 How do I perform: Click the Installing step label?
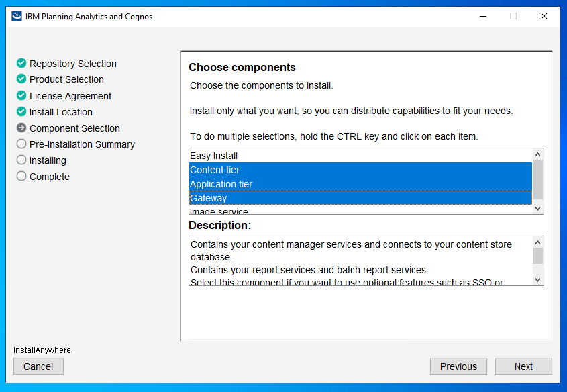click(48, 160)
